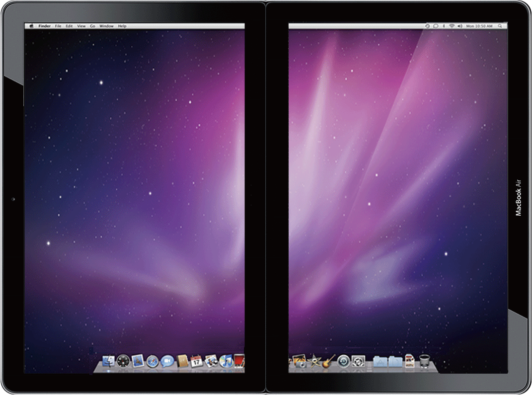
Task: Open iMovie star icon in Dock
Action: (x=314, y=361)
